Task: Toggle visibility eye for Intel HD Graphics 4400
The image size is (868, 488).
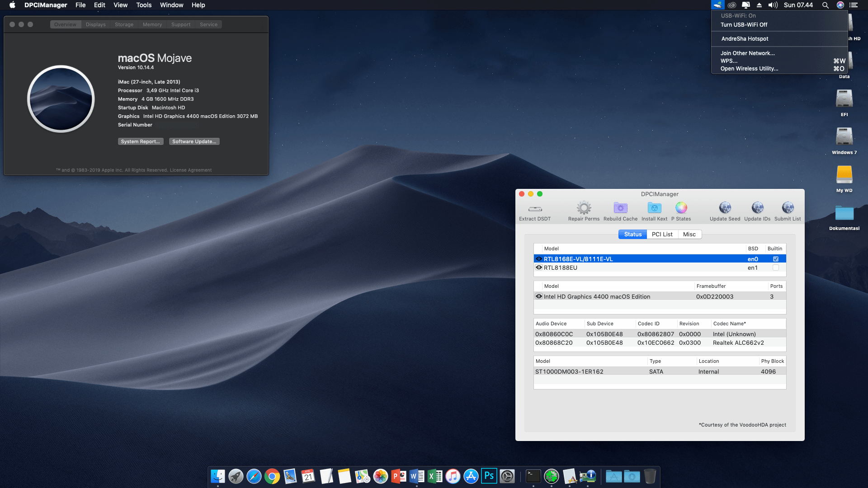Action: click(x=538, y=296)
